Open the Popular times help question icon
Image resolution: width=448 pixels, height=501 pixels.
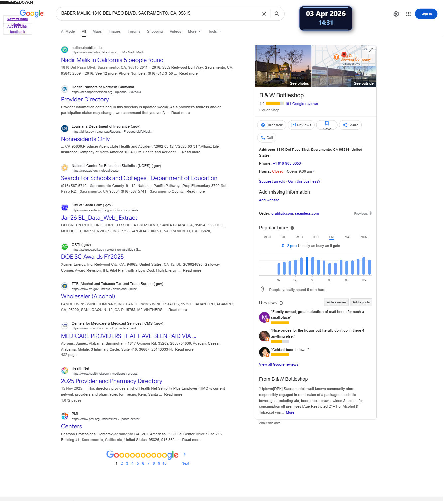pyautogui.click(x=292, y=228)
